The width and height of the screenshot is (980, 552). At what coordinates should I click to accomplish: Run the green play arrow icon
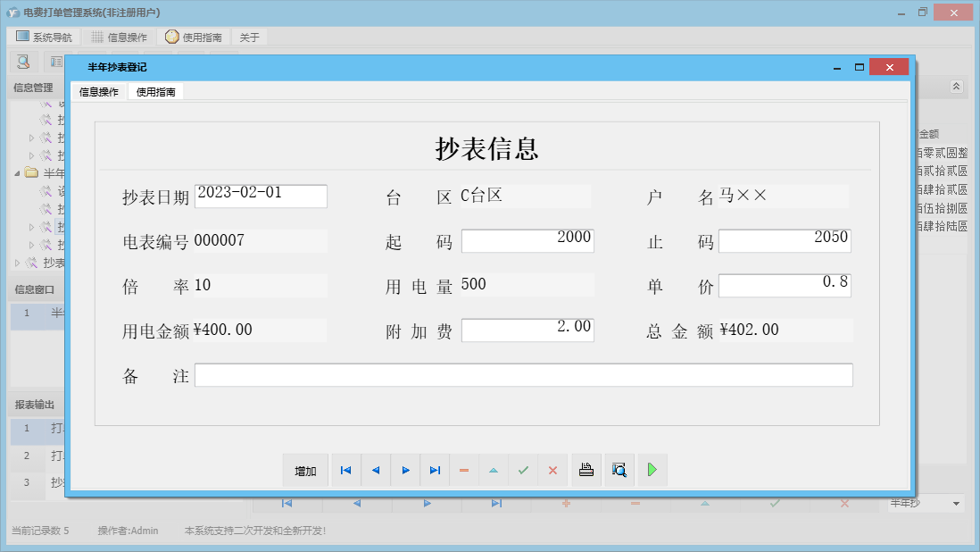tap(652, 470)
